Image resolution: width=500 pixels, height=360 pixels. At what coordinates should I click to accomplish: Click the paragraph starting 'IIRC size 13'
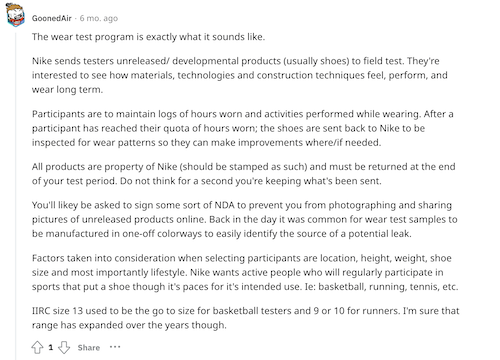(x=246, y=318)
